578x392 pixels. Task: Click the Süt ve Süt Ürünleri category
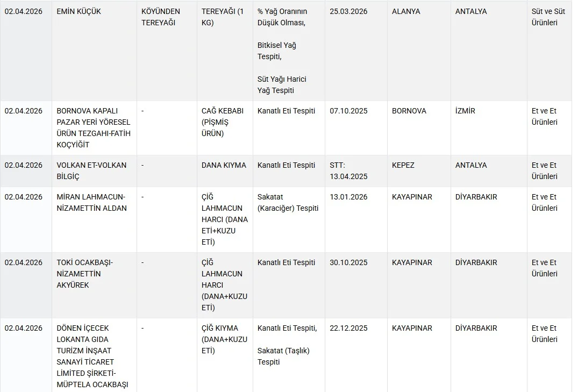(x=545, y=17)
